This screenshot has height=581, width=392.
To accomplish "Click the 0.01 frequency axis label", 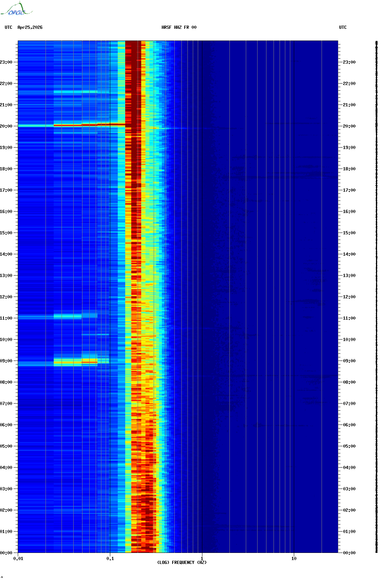I will pos(18,559).
